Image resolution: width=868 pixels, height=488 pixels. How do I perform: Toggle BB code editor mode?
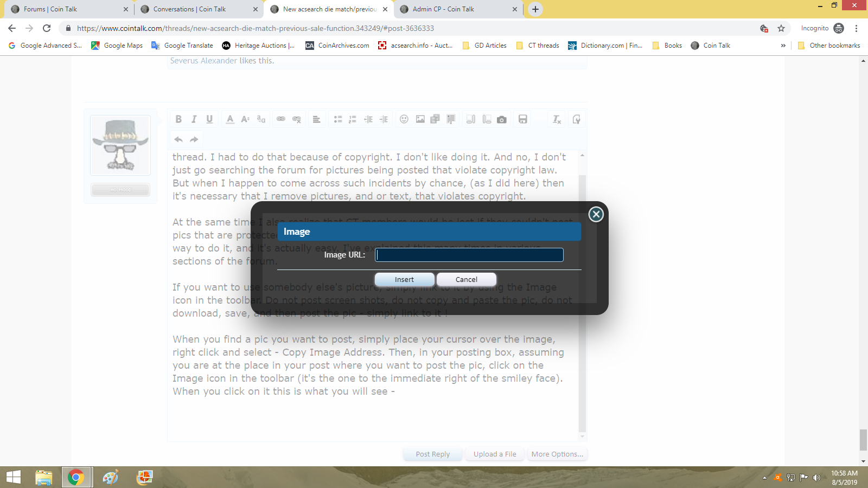pos(577,119)
